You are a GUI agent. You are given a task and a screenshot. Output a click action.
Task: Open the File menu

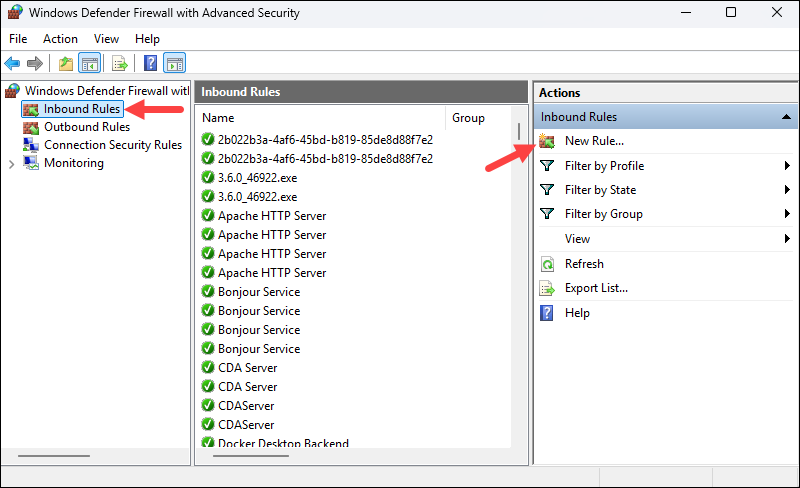pyautogui.click(x=18, y=39)
